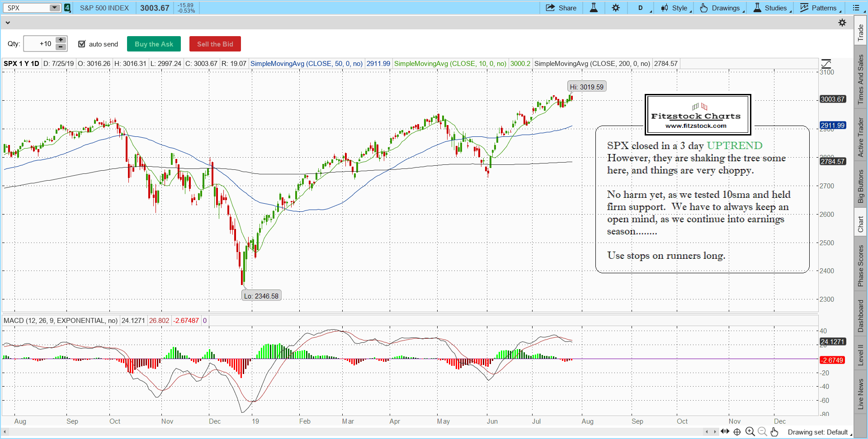This screenshot has height=439, width=868.
Task: Click the expand/compress time axis icon
Action: coord(725,432)
